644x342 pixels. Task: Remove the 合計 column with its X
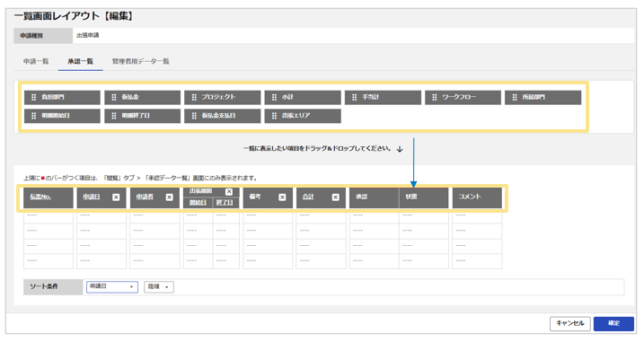point(336,197)
